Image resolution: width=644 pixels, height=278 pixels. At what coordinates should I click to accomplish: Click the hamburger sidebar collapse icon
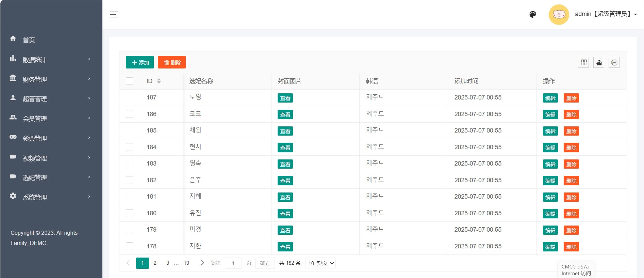click(x=114, y=14)
